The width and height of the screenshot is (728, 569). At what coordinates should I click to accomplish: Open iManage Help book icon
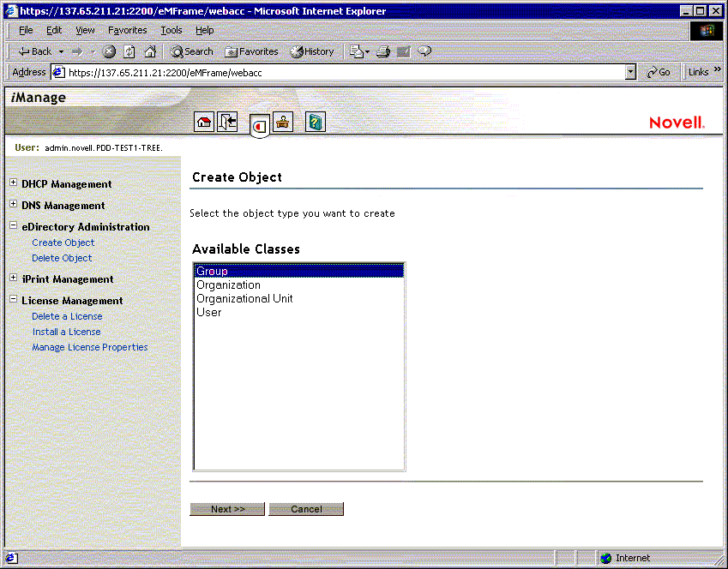315,122
